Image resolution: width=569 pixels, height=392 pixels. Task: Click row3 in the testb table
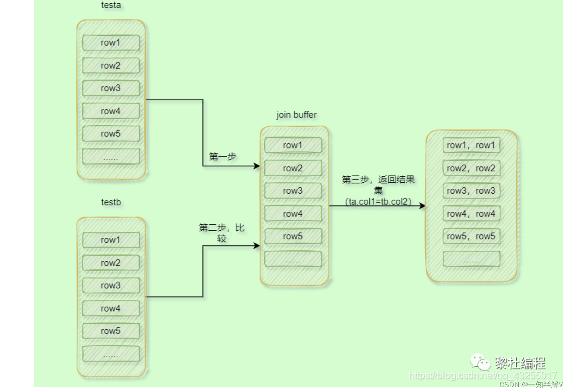point(111,286)
